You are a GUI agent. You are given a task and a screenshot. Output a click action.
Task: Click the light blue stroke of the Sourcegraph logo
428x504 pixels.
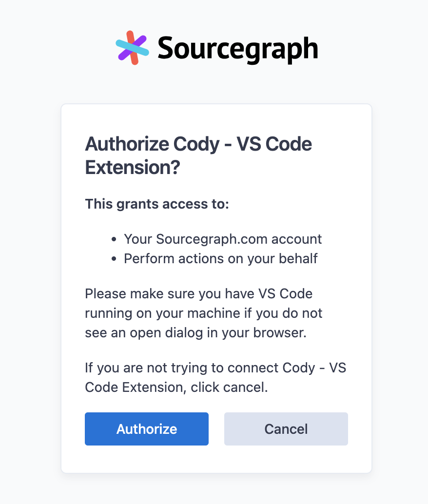coord(121,44)
